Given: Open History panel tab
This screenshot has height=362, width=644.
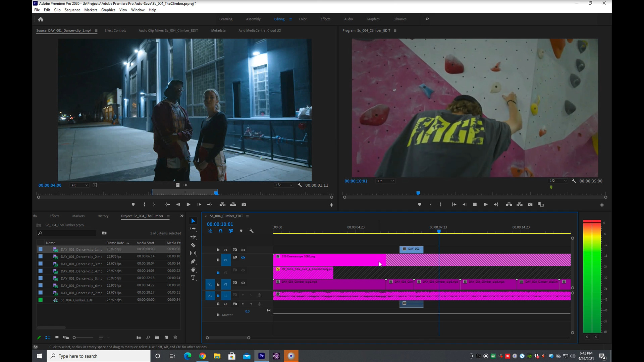Looking at the screenshot, I should (x=103, y=216).
